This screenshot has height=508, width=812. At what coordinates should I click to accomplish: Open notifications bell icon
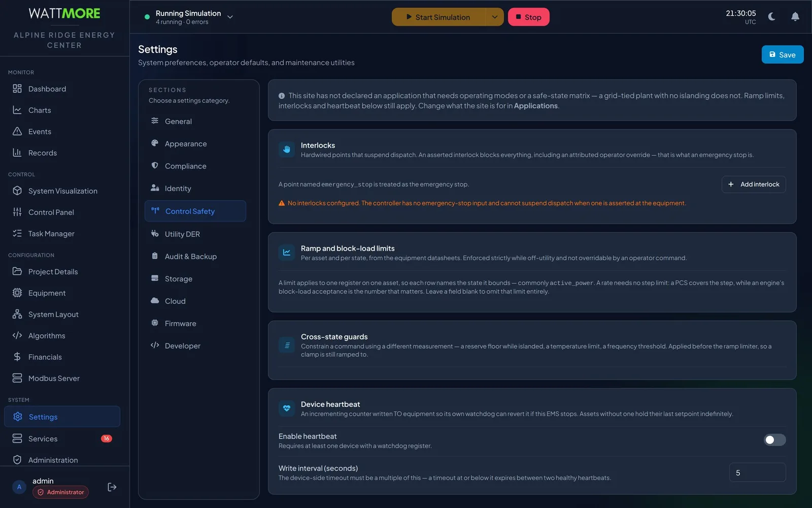point(795,17)
